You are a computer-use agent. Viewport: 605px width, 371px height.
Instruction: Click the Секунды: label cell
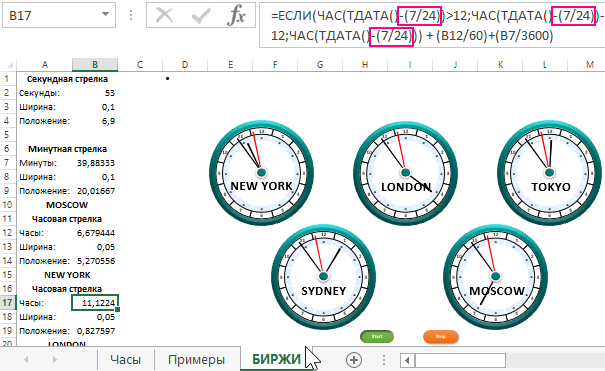45,93
